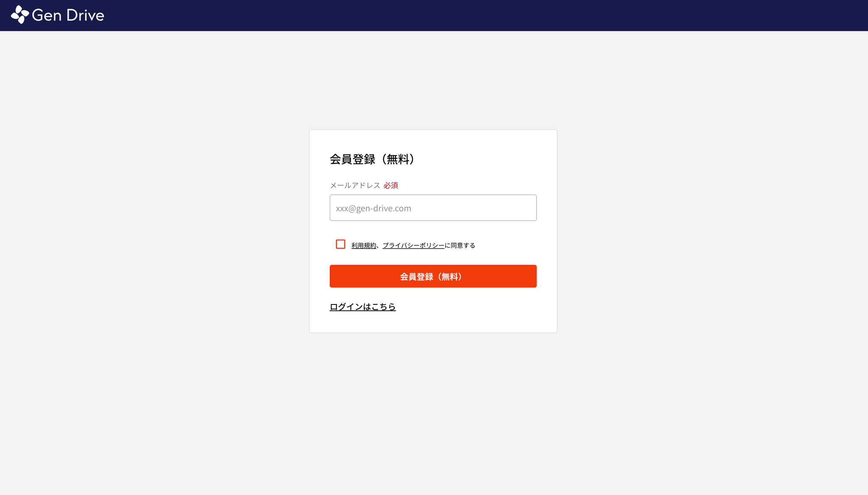Click the （無料）part of the card heading
The width and height of the screenshot is (868, 495).
398,159
